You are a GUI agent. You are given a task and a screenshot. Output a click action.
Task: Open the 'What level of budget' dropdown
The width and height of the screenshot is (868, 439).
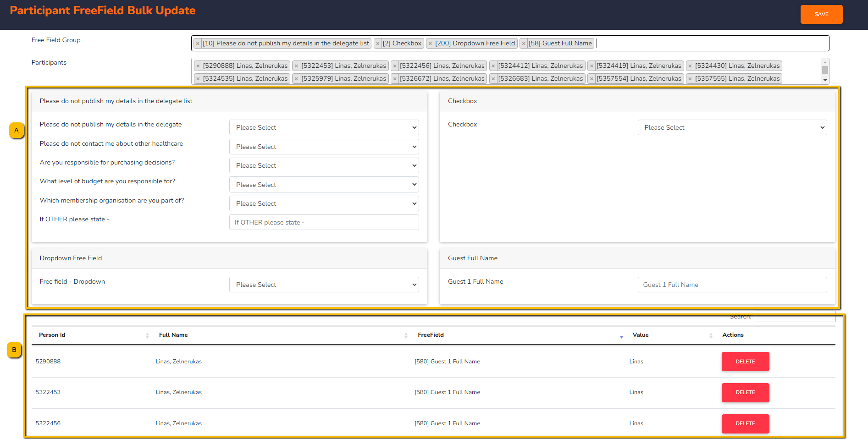tap(324, 185)
